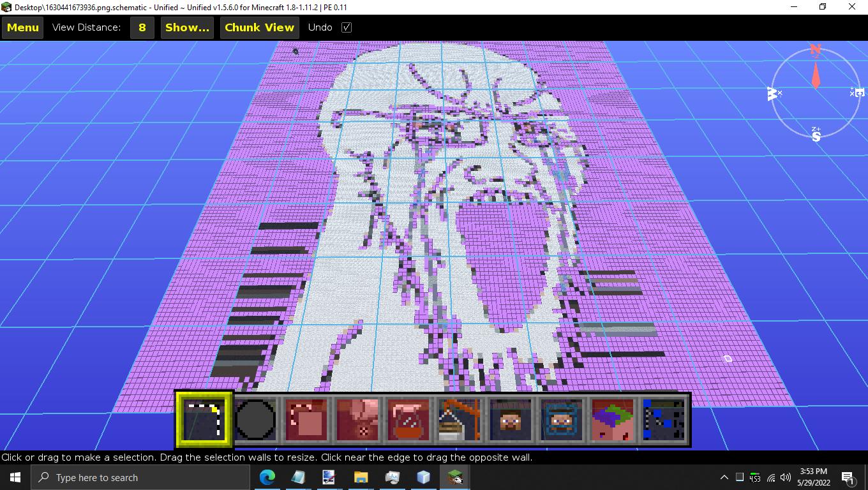868x490 pixels.
Task: Click the Windows search box
Action: pos(140,477)
